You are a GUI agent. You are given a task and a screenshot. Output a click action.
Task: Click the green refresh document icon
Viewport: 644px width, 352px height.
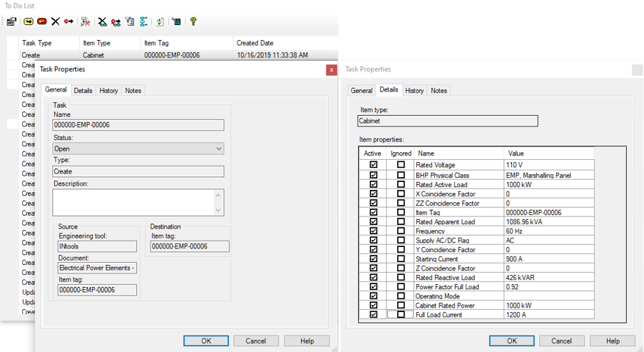click(x=160, y=21)
